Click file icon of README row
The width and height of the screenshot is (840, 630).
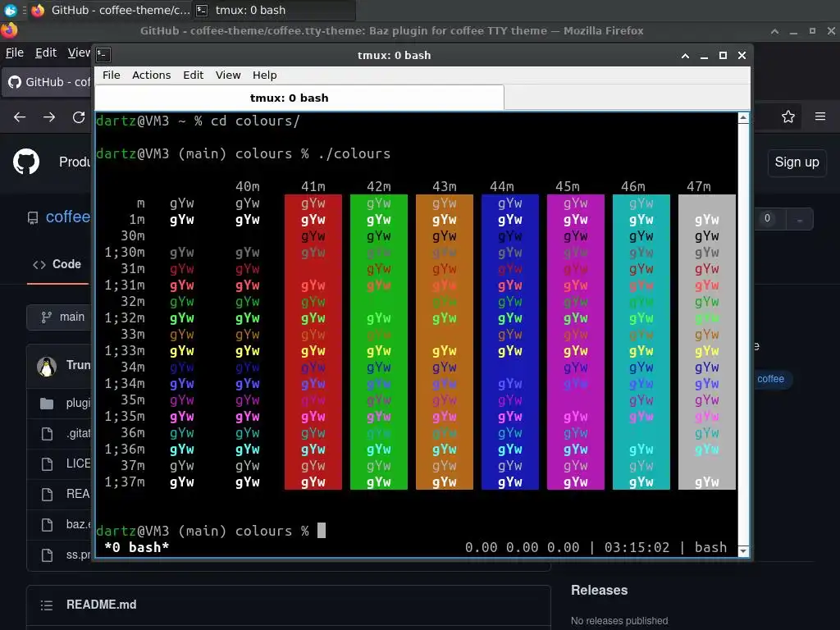click(x=47, y=495)
